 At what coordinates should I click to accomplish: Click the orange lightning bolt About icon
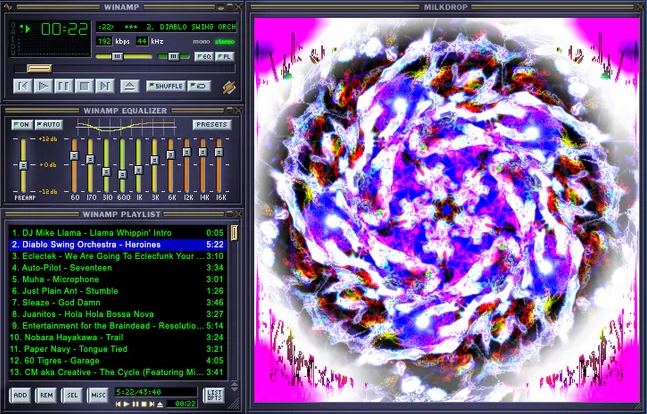229,87
